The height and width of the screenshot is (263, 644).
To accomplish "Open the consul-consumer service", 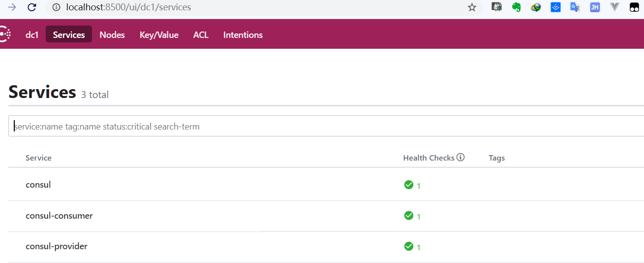I will (59, 216).
